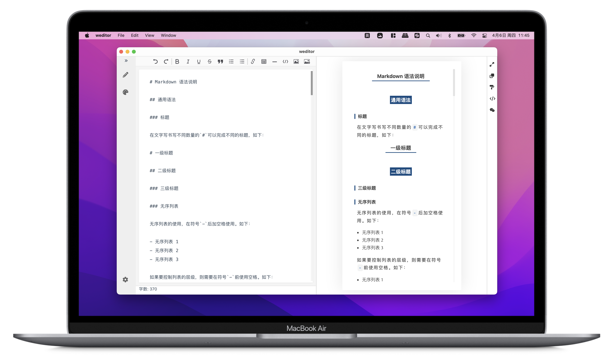
Task: Open Control Center in menu bar
Action: click(x=484, y=36)
